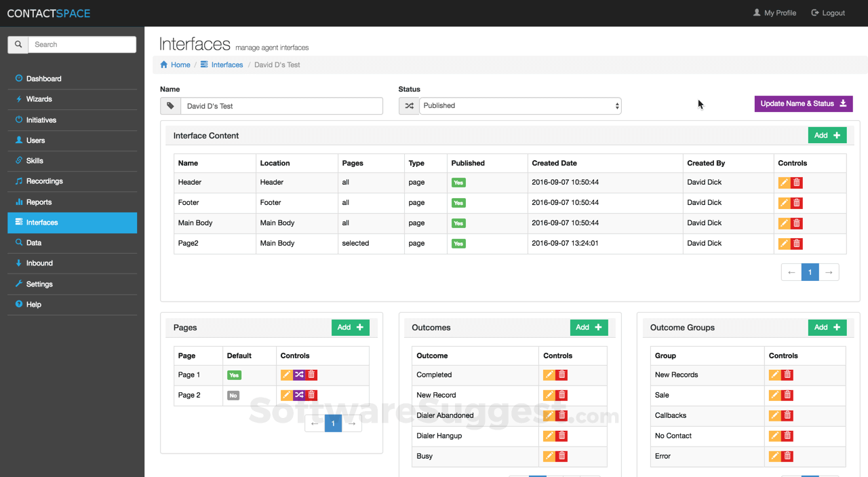Screen dimensions: 868x477
Task: Click the Logout link
Action: click(828, 13)
